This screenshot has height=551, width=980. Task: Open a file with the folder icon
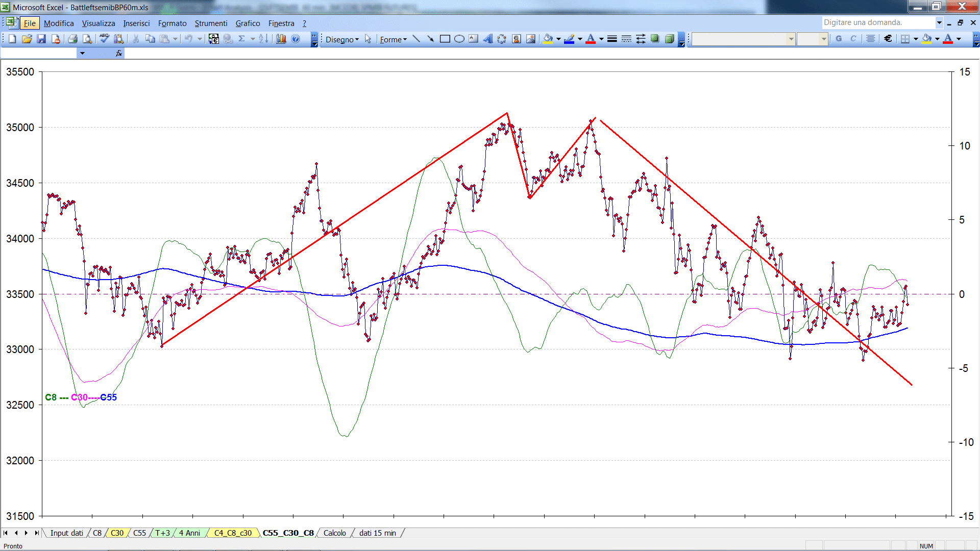point(27,39)
